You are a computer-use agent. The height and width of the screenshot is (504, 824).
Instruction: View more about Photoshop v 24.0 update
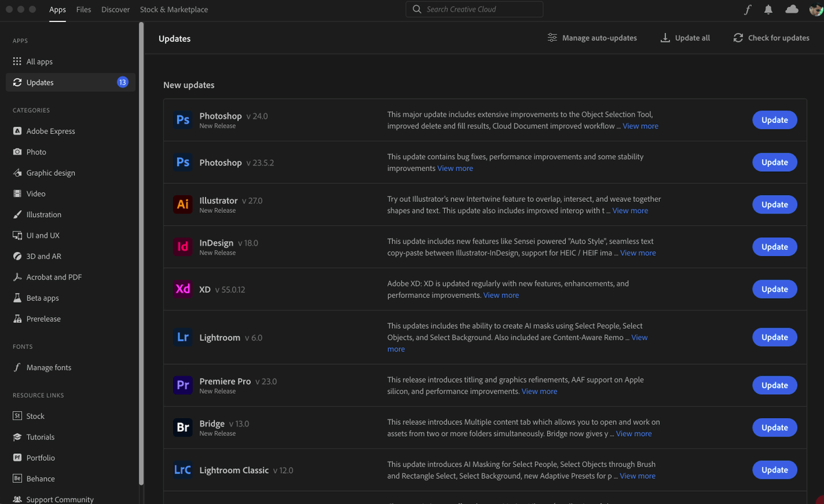[641, 126]
